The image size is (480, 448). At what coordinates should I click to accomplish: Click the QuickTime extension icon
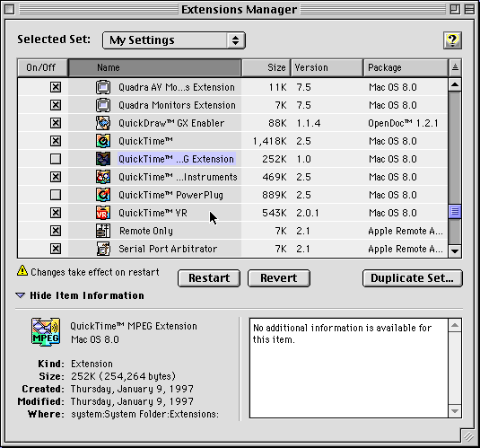pos(103,141)
